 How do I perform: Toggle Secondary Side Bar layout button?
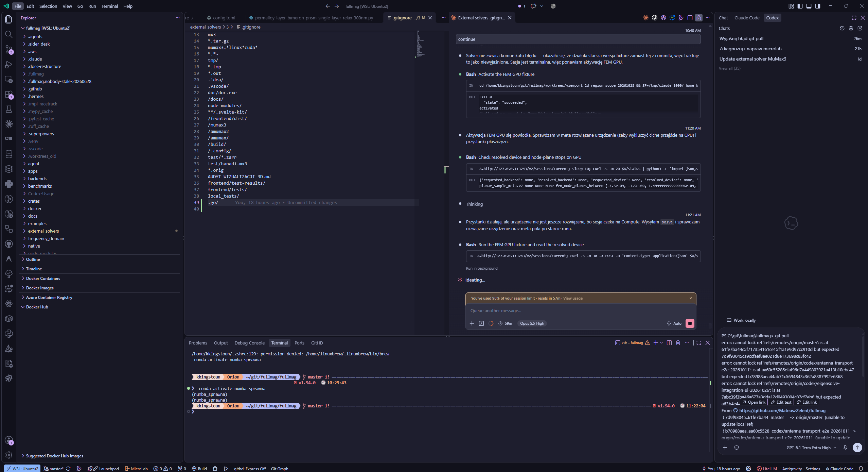tap(818, 6)
